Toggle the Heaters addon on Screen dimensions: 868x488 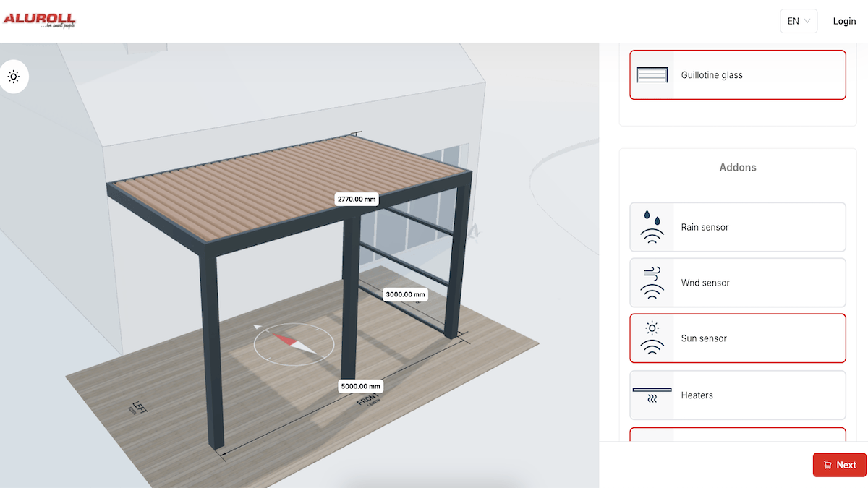click(x=738, y=395)
